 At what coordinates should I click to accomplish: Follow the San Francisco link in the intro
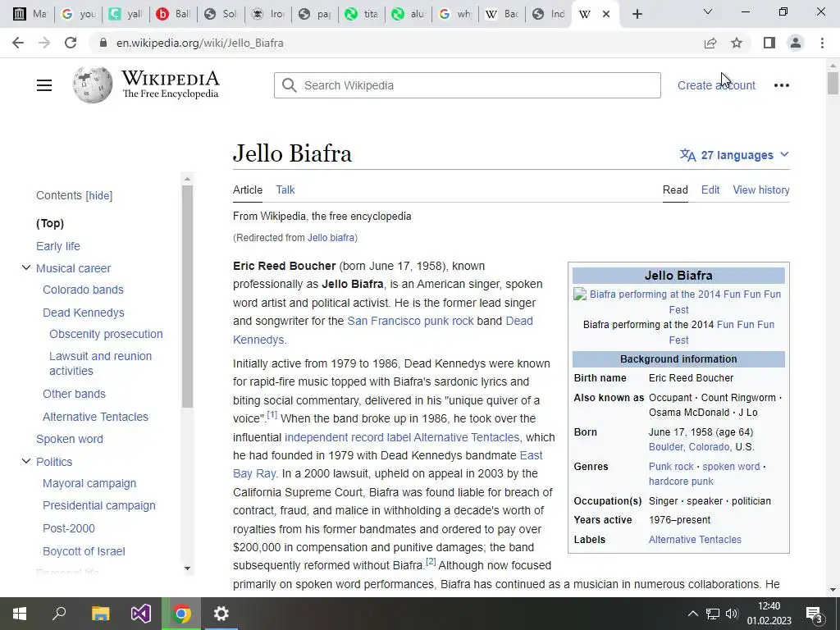click(x=384, y=321)
